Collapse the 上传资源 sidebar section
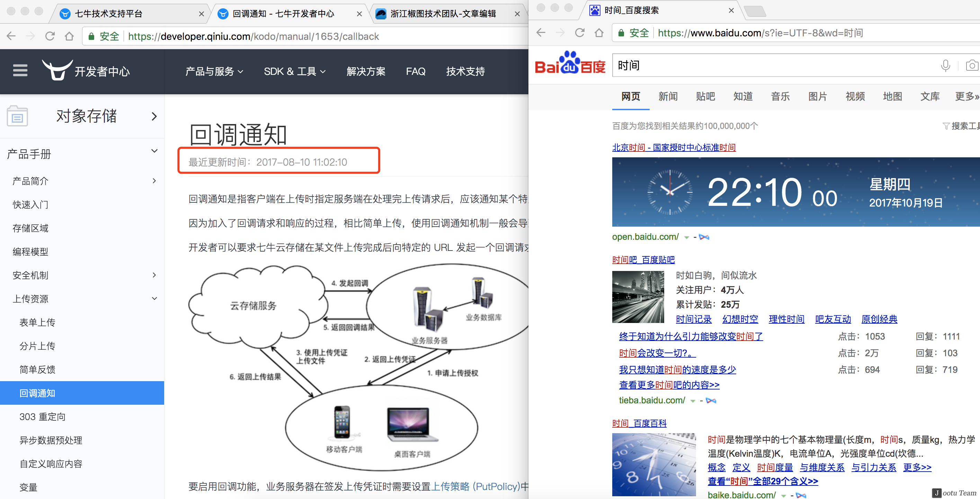The image size is (980, 499). point(154,298)
